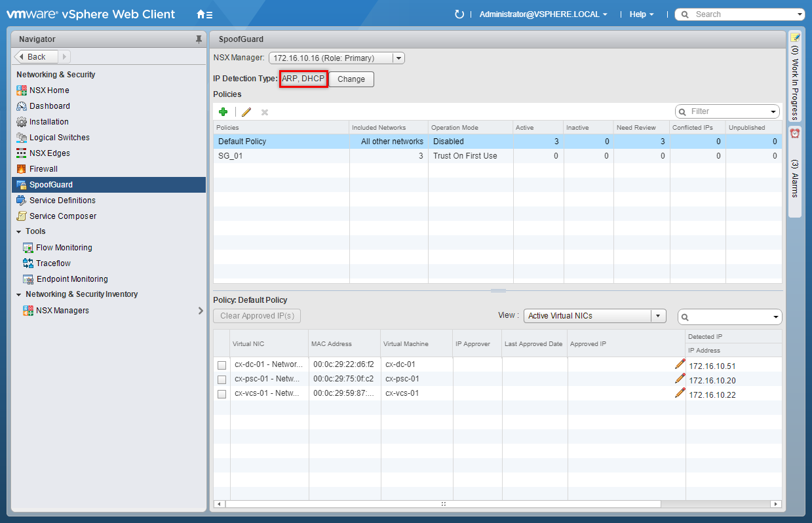The width and height of the screenshot is (812, 523).
Task: Open Traceflow tool in navigator
Action: click(x=53, y=263)
